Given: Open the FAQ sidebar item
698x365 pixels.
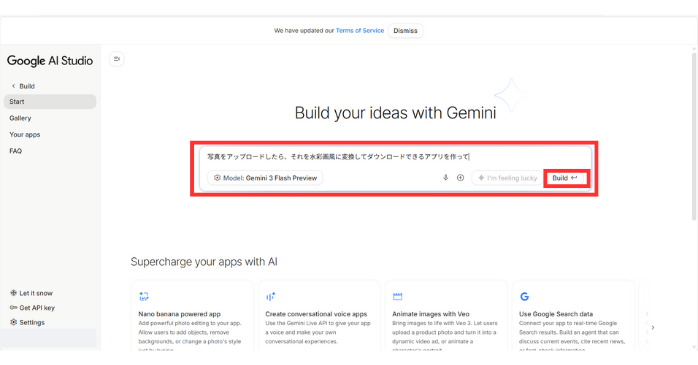Looking at the screenshot, I should pyautogui.click(x=16, y=151).
